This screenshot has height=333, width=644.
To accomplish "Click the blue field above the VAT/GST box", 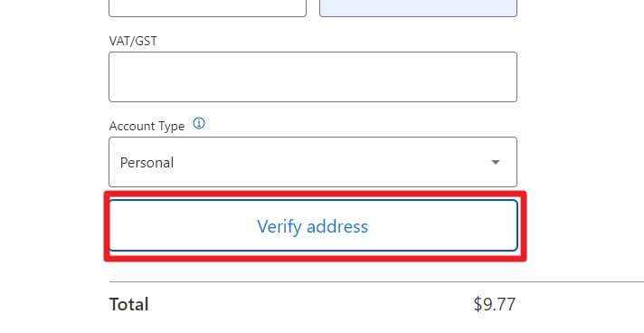I will (418, 8).
